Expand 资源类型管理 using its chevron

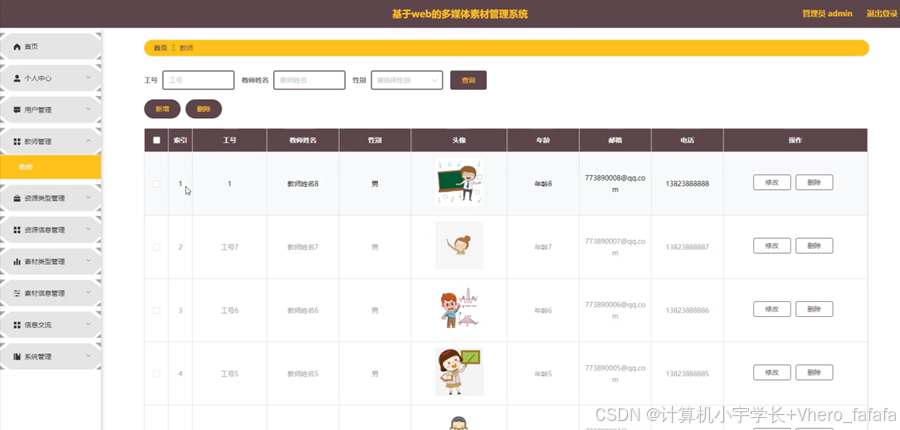point(88,197)
